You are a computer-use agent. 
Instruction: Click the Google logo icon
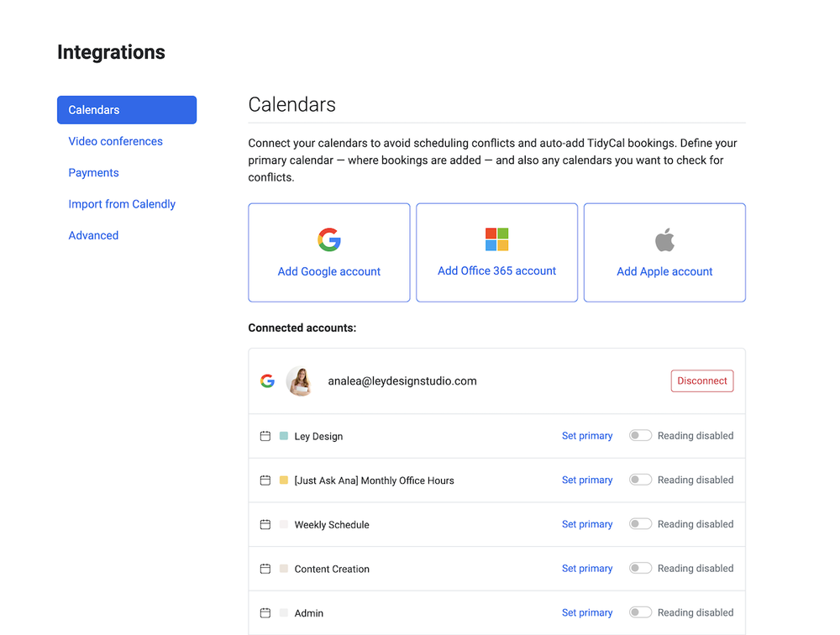pyautogui.click(x=328, y=239)
